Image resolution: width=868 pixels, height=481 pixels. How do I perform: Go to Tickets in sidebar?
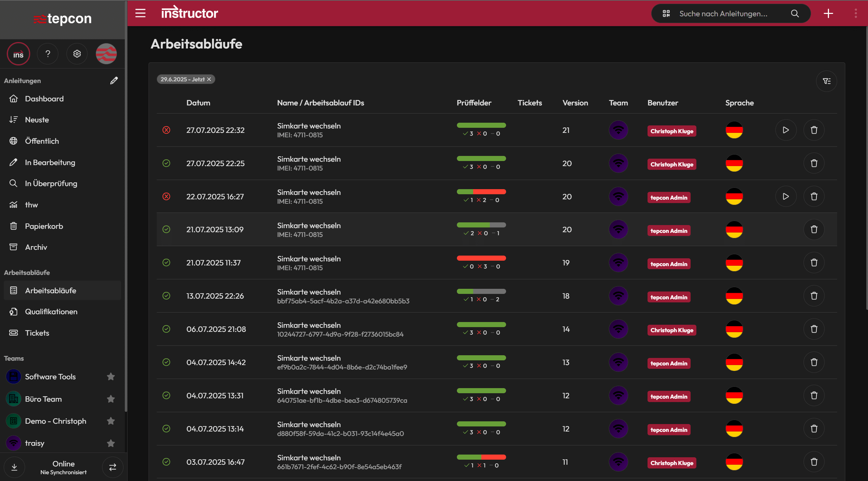[x=37, y=333]
